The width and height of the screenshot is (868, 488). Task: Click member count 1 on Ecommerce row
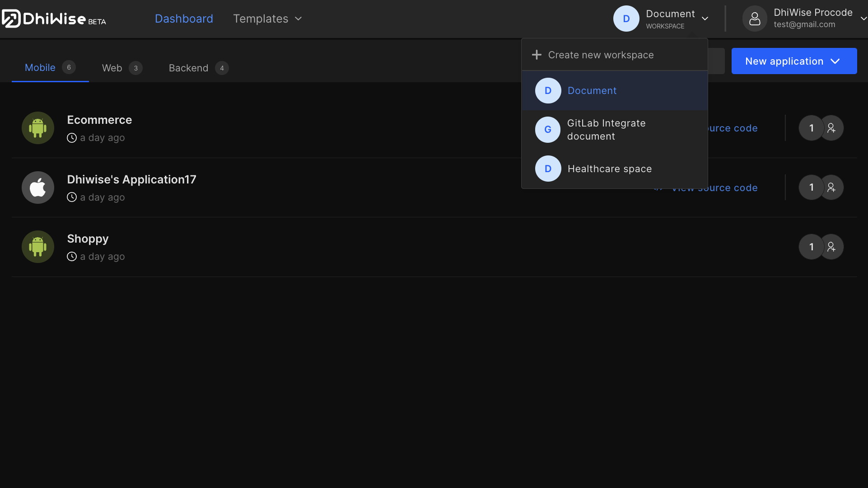pyautogui.click(x=811, y=128)
